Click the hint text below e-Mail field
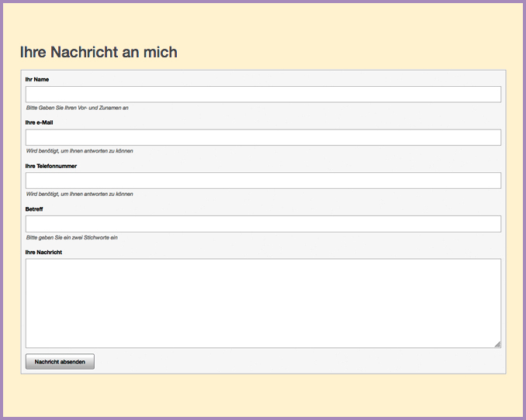526x420 pixels. 79,150
